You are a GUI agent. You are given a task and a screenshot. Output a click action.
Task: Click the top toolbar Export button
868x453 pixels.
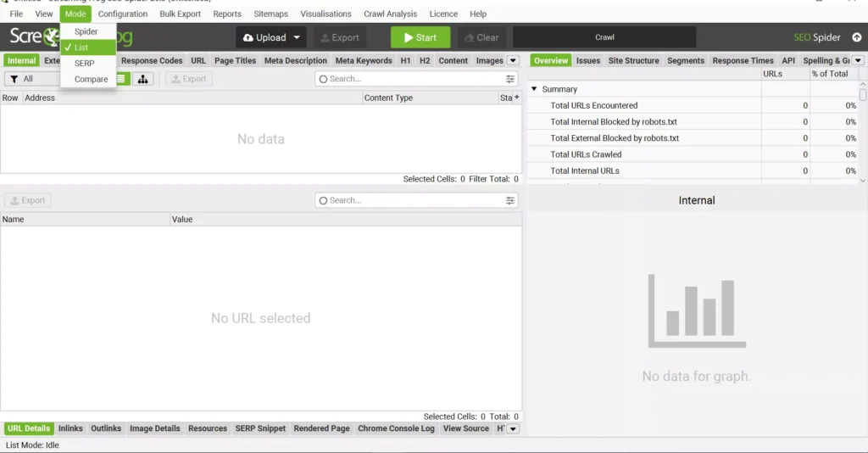coord(340,37)
